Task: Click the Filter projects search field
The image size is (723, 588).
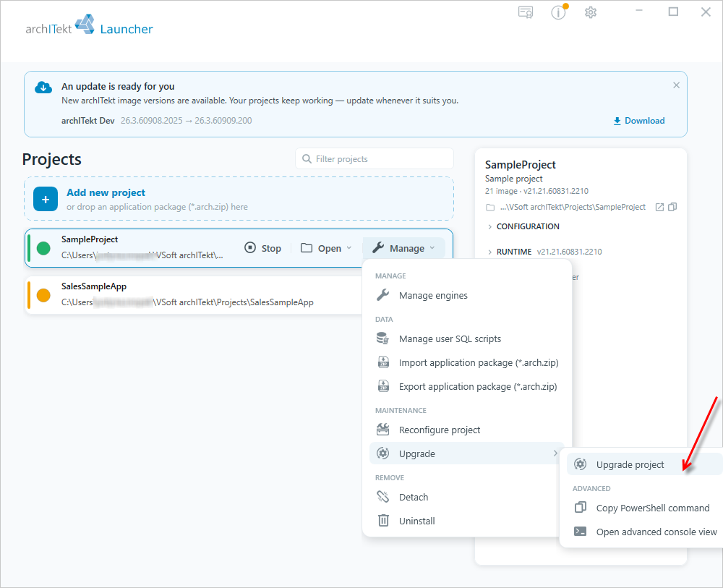Action: (375, 158)
